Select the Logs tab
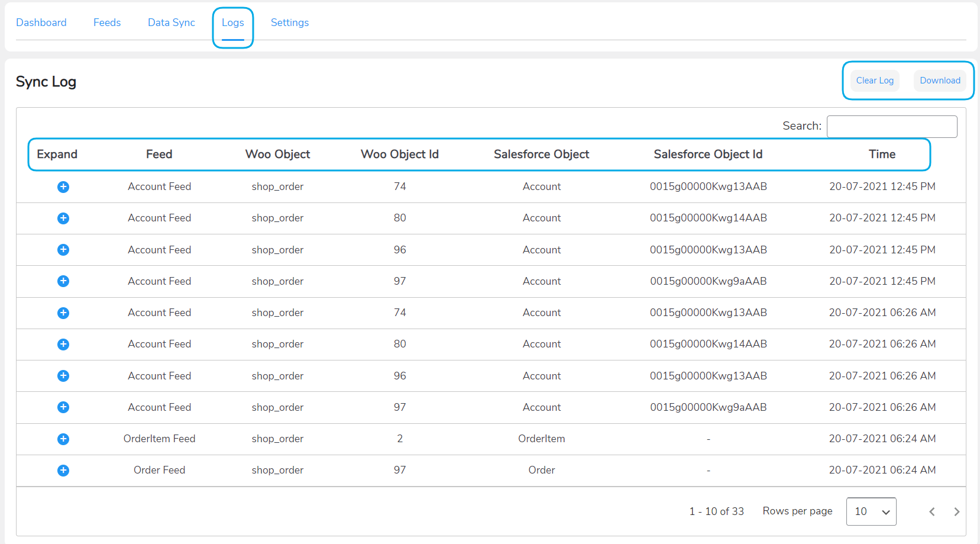This screenshot has width=980, height=544. point(233,22)
